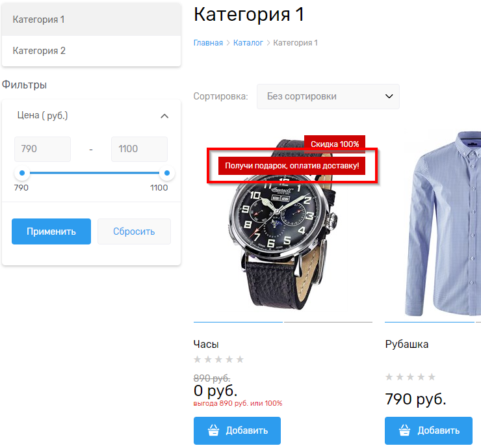
Task: Focus the minimum price field 790
Action: pyautogui.click(x=43, y=149)
